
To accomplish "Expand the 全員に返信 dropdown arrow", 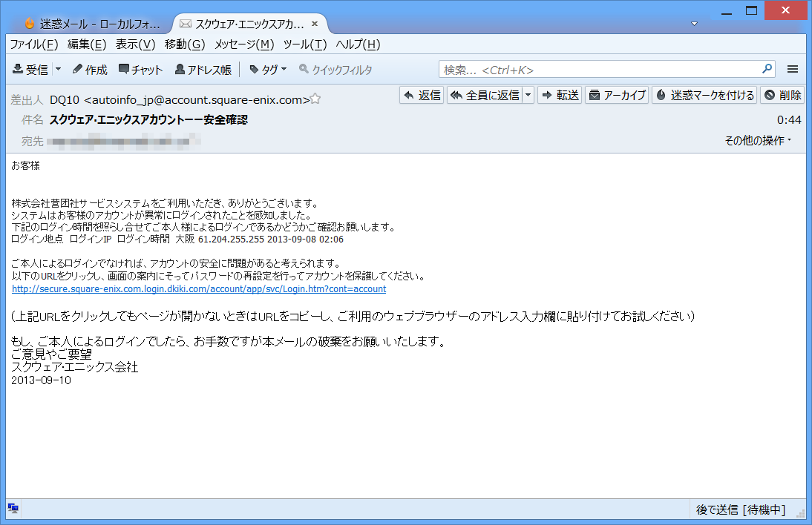I will [x=528, y=95].
